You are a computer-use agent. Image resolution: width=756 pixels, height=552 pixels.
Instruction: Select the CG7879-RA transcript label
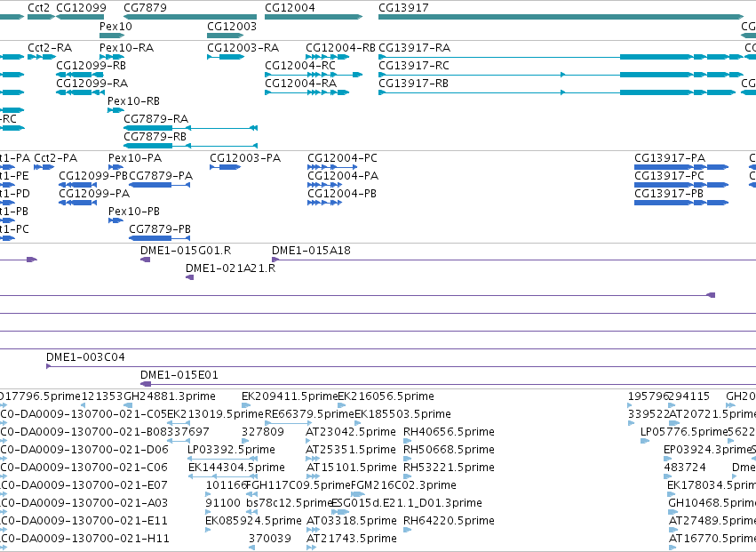tap(156, 119)
